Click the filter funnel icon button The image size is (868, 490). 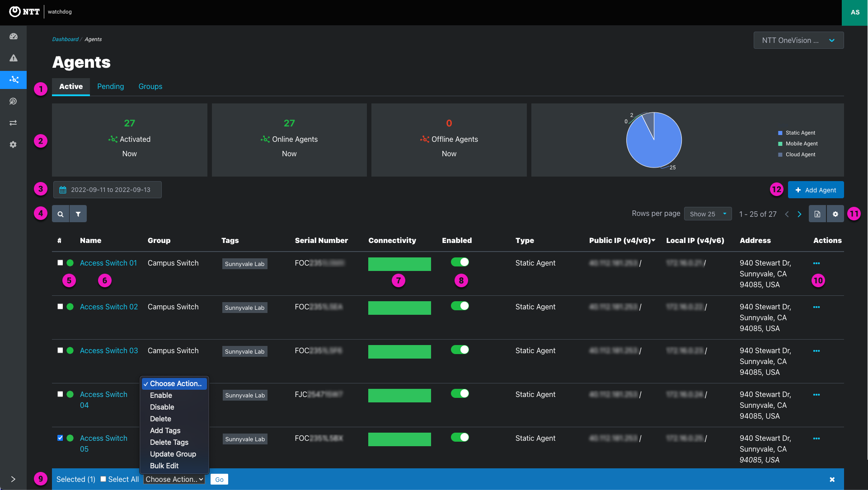click(x=78, y=214)
